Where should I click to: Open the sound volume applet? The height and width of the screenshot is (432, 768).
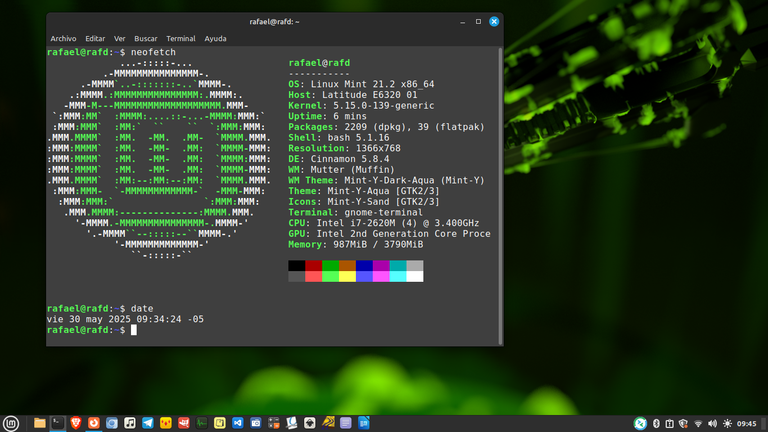point(713,423)
